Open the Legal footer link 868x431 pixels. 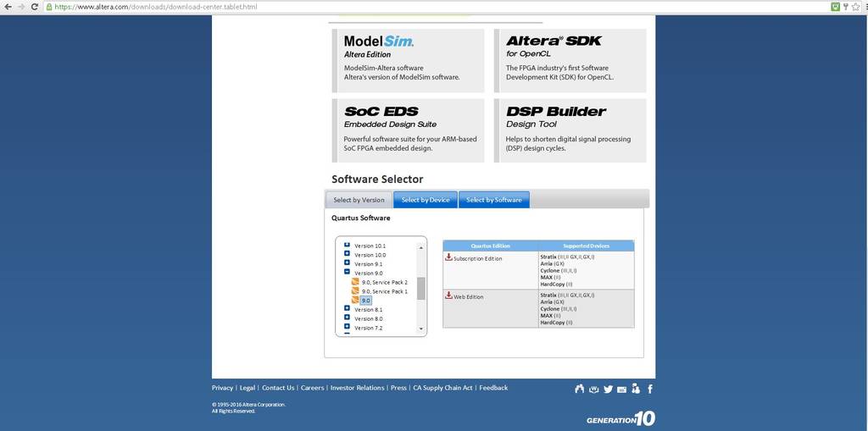(x=248, y=388)
